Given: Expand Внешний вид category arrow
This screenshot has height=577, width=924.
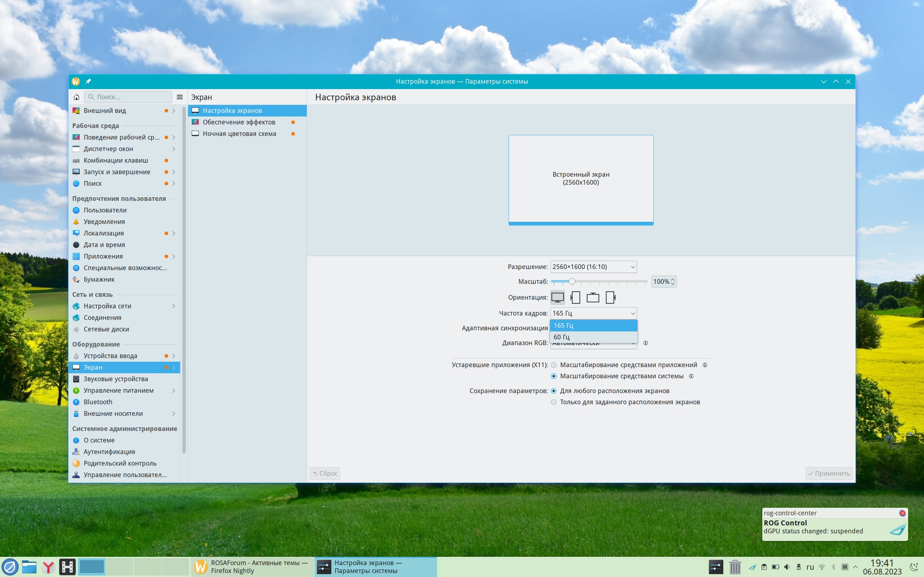Looking at the screenshot, I should coord(174,111).
